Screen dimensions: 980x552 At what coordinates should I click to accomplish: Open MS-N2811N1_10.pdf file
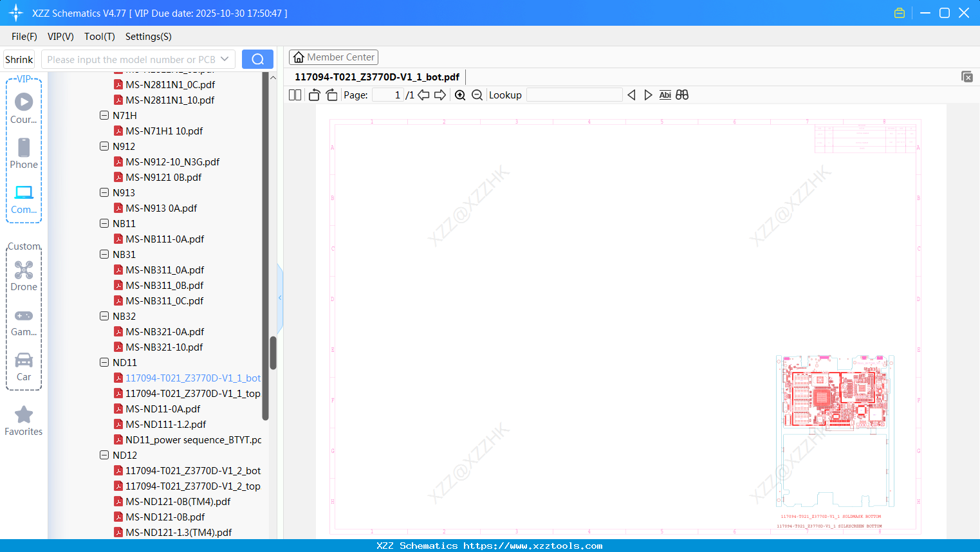(x=170, y=100)
